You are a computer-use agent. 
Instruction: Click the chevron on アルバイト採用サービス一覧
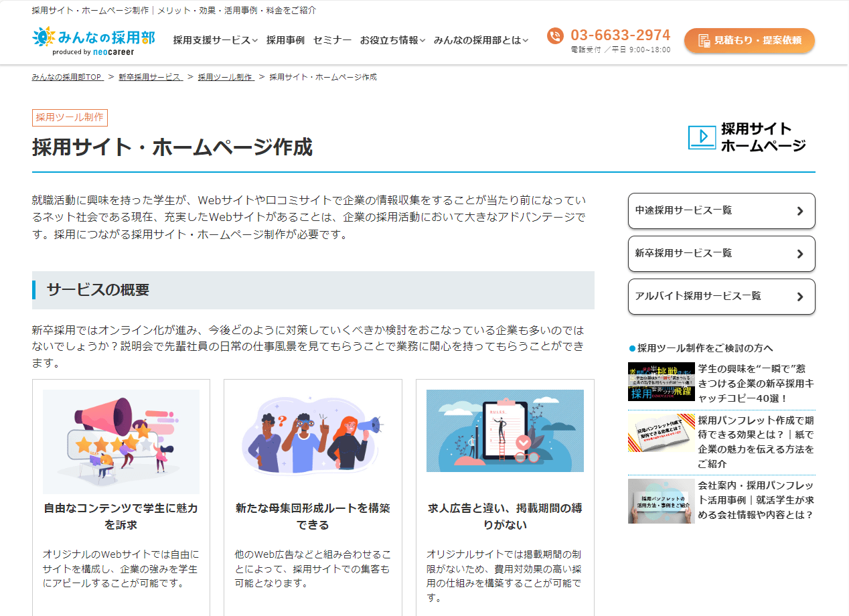(801, 297)
